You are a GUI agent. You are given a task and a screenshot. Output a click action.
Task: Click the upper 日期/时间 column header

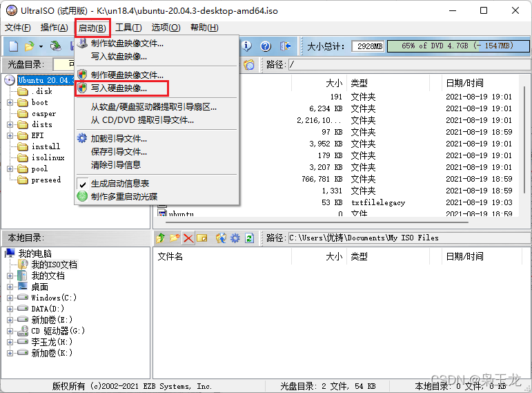[x=464, y=83]
